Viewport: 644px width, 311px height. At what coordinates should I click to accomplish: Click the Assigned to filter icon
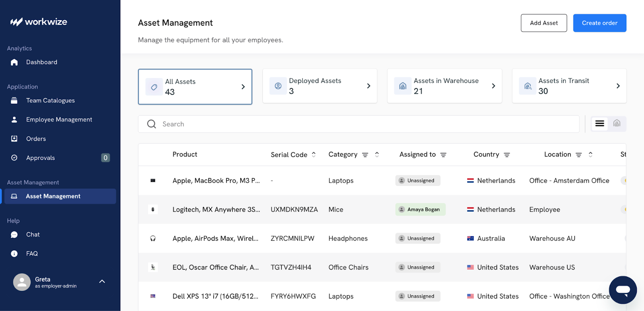(x=443, y=155)
